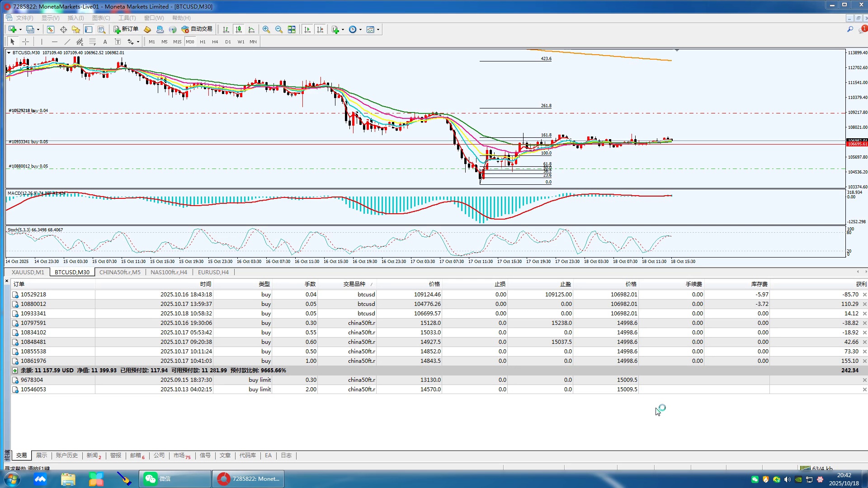The height and width of the screenshot is (488, 868).
Task: Select the draw trendline tool
Action: pos(67,42)
